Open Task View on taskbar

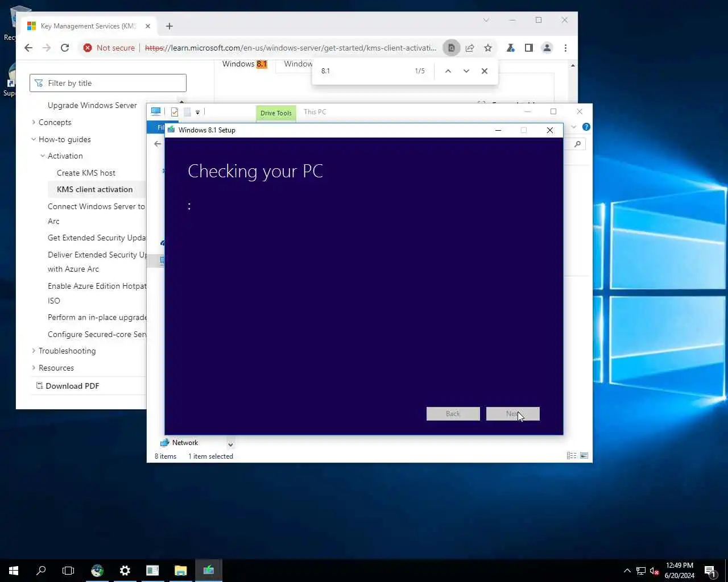click(x=68, y=570)
